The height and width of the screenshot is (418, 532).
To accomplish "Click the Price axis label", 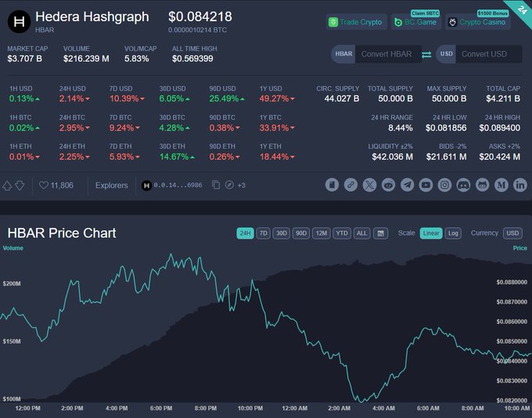I will [x=519, y=248].
